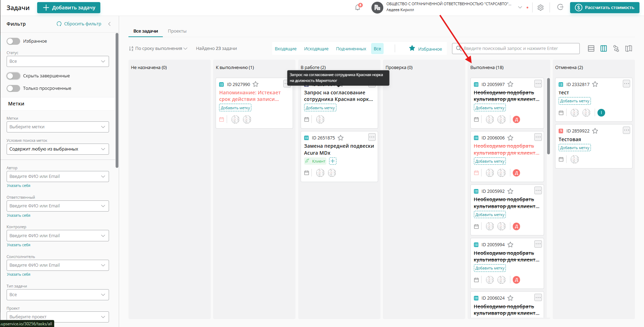Collapse the filter panel with the chevron

109,24
